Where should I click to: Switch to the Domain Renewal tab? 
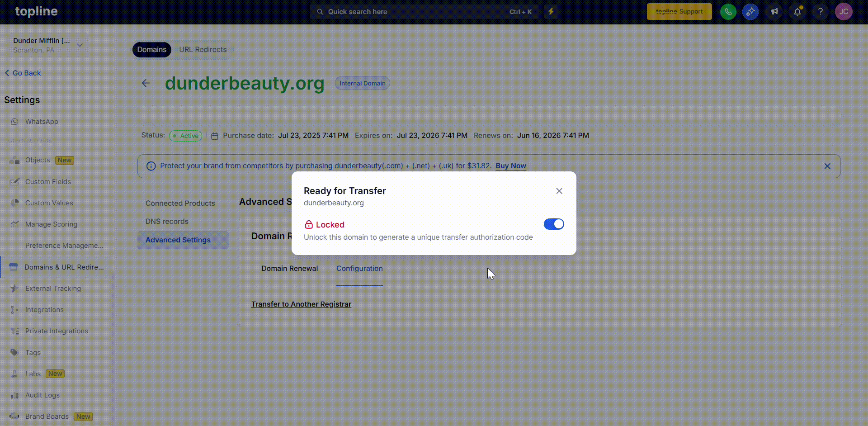point(290,269)
